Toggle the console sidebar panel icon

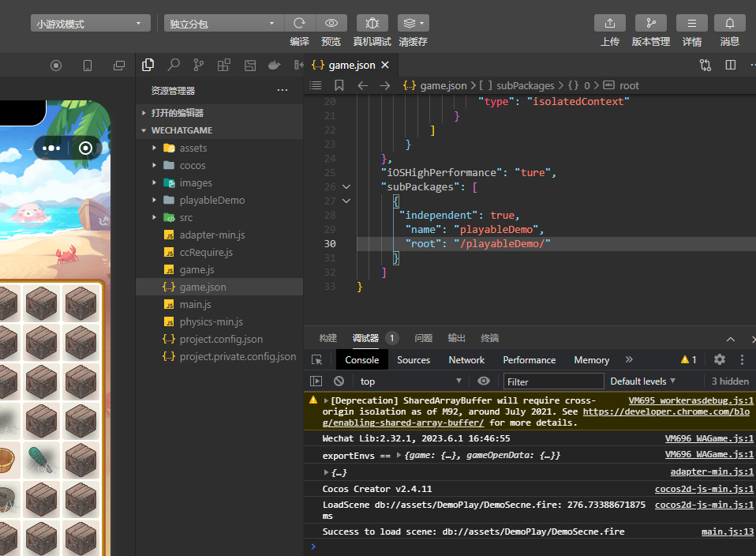coord(316,381)
